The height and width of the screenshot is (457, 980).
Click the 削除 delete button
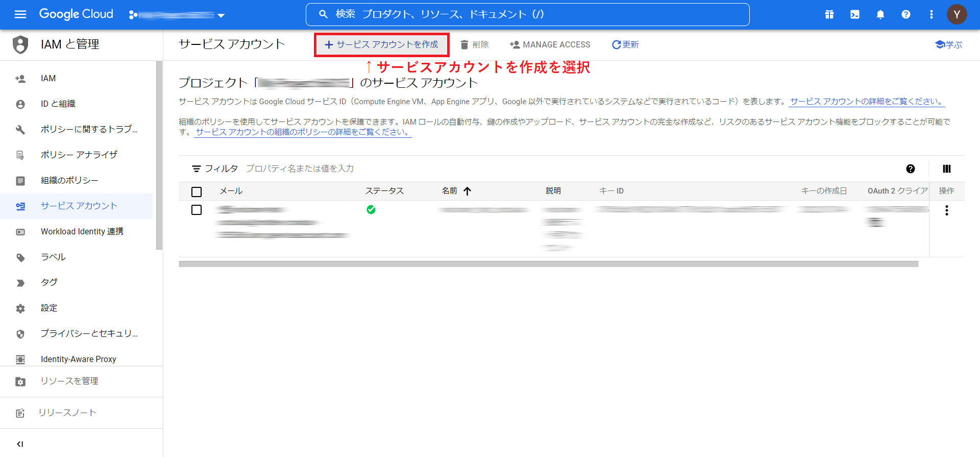point(475,45)
